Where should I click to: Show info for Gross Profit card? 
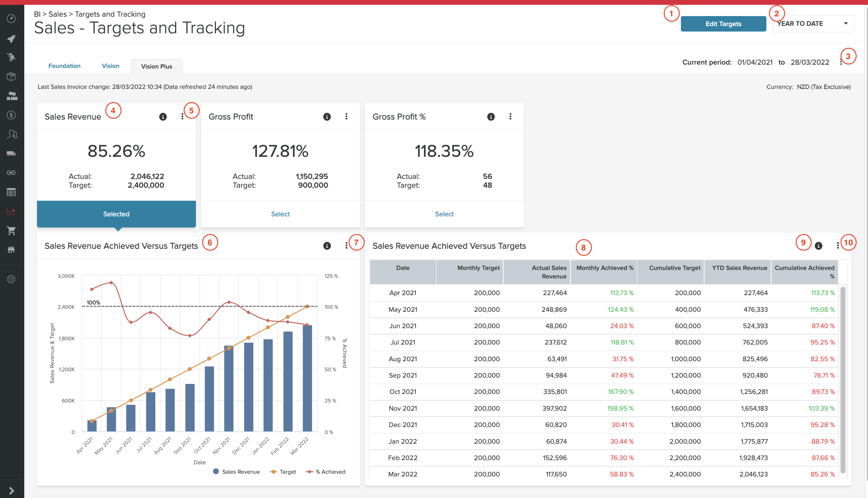pos(327,117)
